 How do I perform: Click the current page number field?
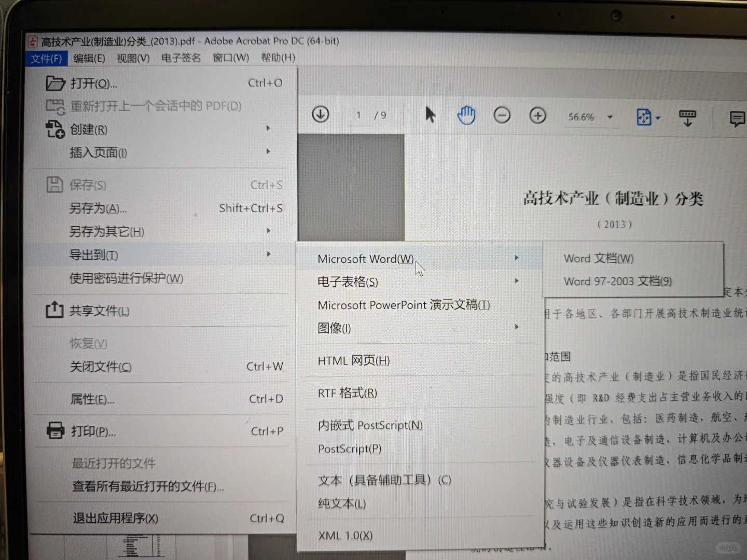pos(359,115)
